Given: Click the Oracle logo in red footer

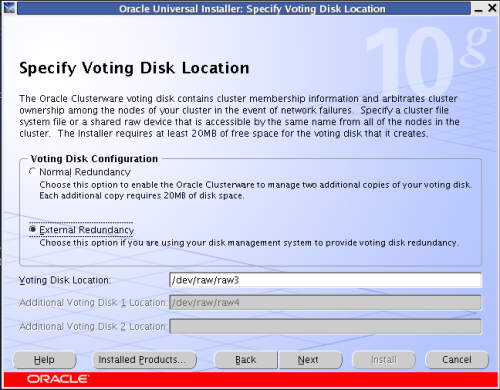Looking at the screenshot, I should (x=58, y=379).
